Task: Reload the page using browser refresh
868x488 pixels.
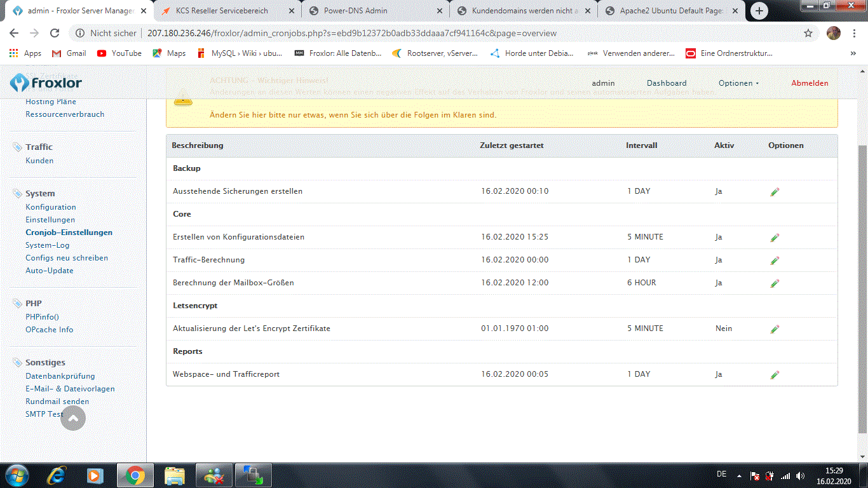Action: point(55,33)
